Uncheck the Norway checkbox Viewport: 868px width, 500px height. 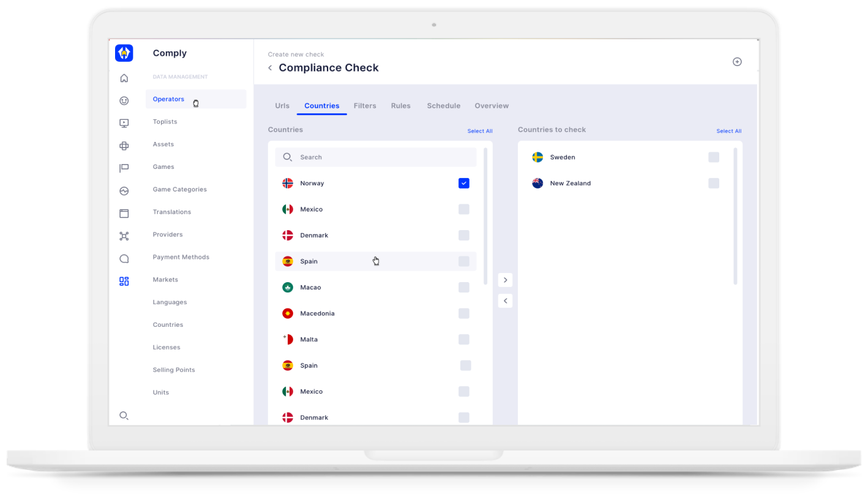point(464,183)
